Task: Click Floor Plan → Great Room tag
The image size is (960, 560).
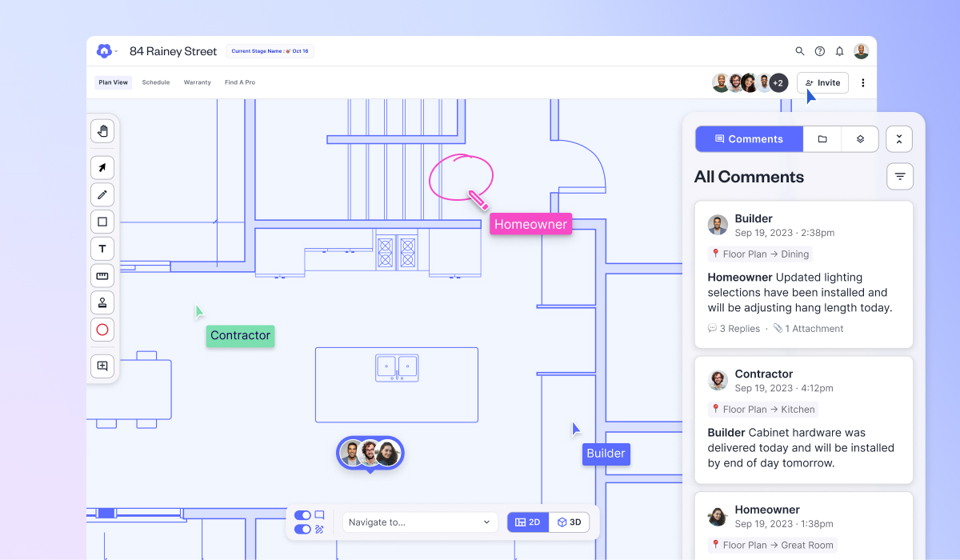Action: point(772,546)
